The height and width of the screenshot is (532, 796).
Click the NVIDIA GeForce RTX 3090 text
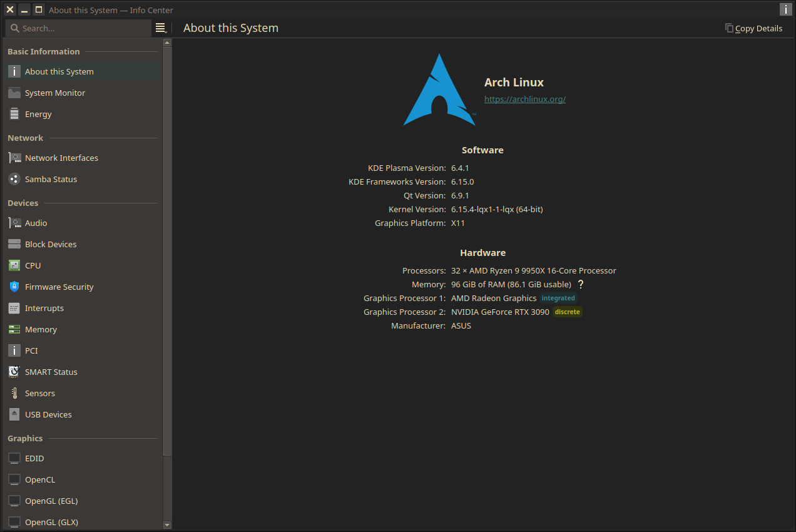click(x=500, y=312)
